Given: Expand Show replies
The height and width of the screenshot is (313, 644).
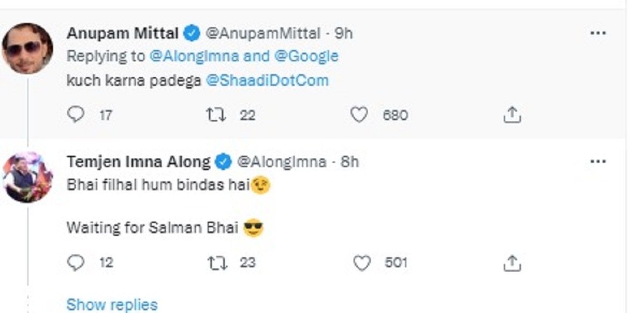Looking at the screenshot, I should (112, 304).
